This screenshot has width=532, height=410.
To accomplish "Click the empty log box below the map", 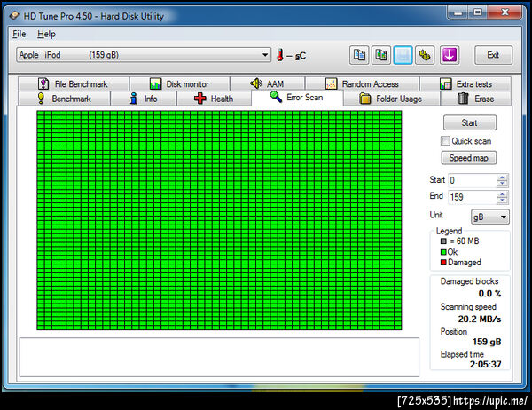I will [219, 357].
